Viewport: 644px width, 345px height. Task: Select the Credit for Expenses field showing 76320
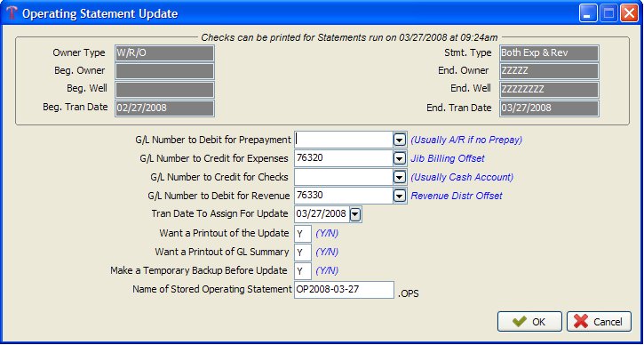point(344,159)
